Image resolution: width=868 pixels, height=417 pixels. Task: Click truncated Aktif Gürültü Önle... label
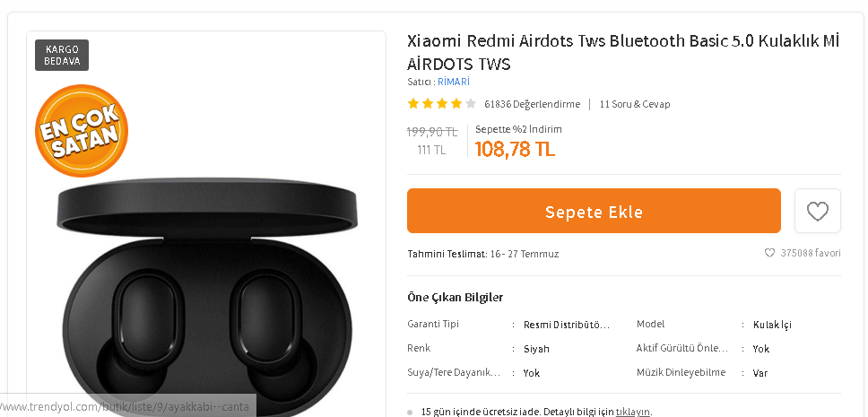[x=682, y=348]
